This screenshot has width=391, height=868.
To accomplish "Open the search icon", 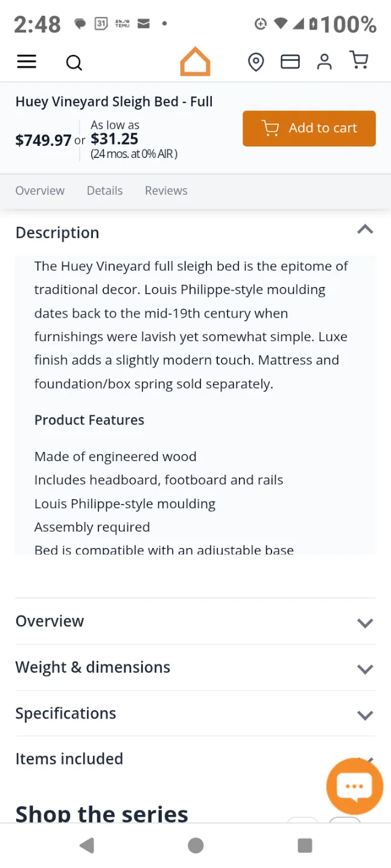I will coord(74,62).
